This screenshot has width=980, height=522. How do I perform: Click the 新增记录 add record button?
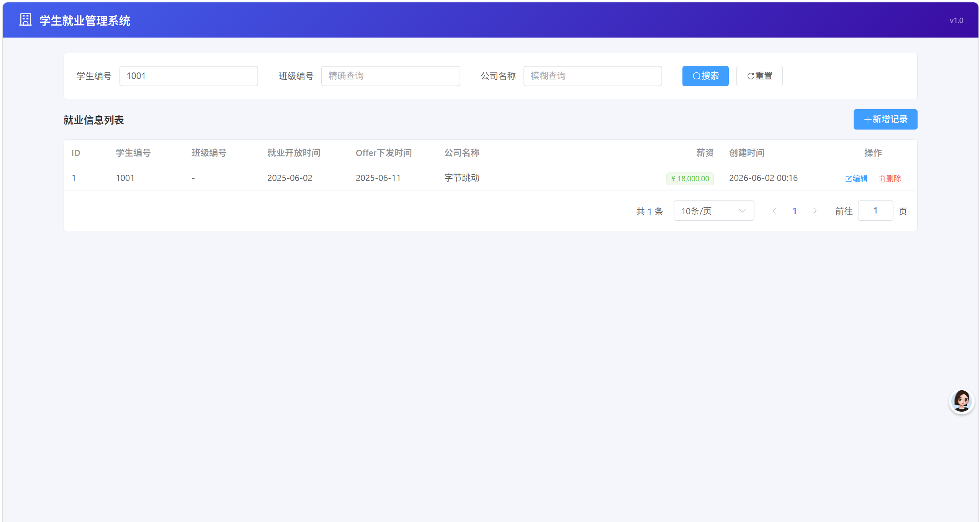click(885, 119)
